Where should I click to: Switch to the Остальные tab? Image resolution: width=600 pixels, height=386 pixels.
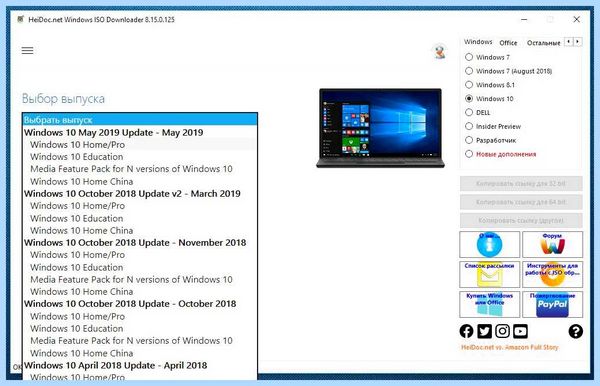(543, 42)
